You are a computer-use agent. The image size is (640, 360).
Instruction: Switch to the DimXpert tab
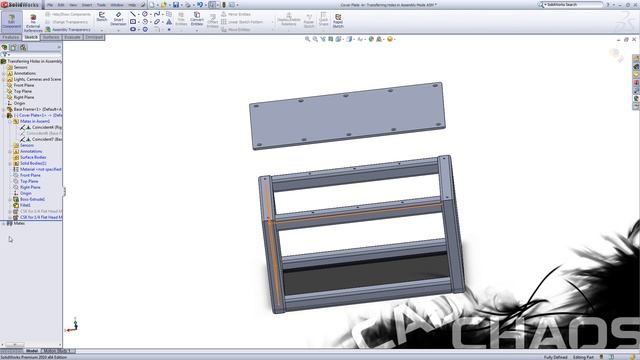tap(94, 37)
